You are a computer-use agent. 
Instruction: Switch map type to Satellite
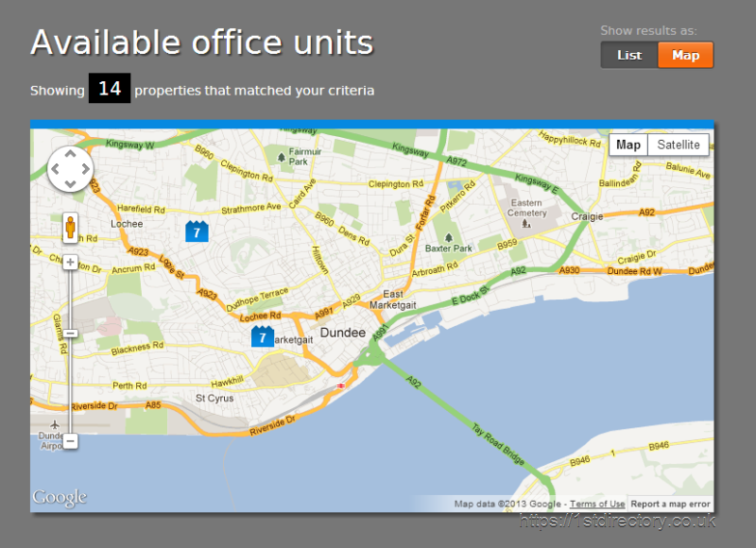click(x=679, y=145)
